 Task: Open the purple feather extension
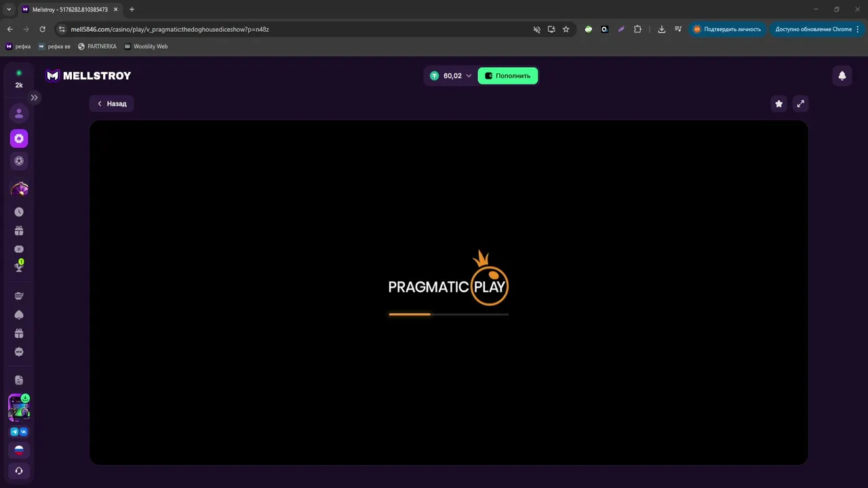(x=621, y=29)
